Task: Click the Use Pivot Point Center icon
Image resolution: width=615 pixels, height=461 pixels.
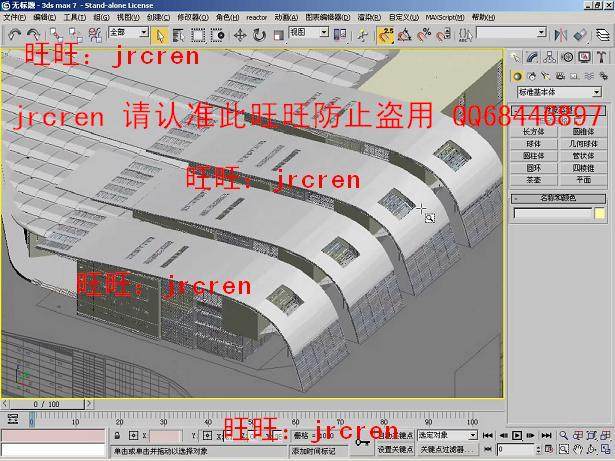Action: coord(340,35)
